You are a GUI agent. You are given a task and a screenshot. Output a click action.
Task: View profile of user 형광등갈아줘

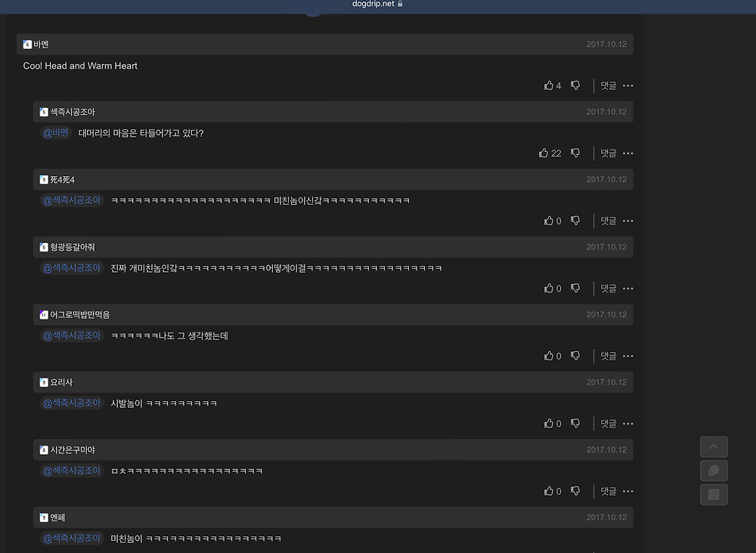73,247
